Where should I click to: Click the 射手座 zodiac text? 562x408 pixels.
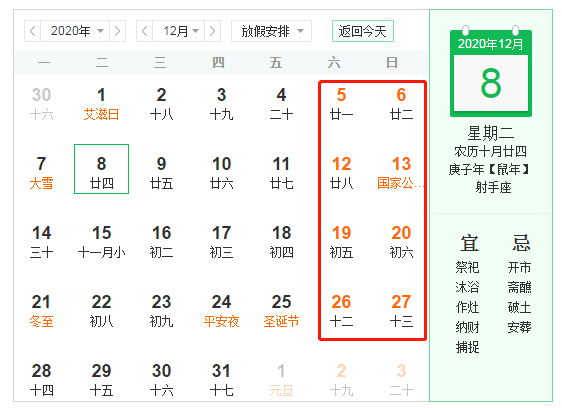493,187
